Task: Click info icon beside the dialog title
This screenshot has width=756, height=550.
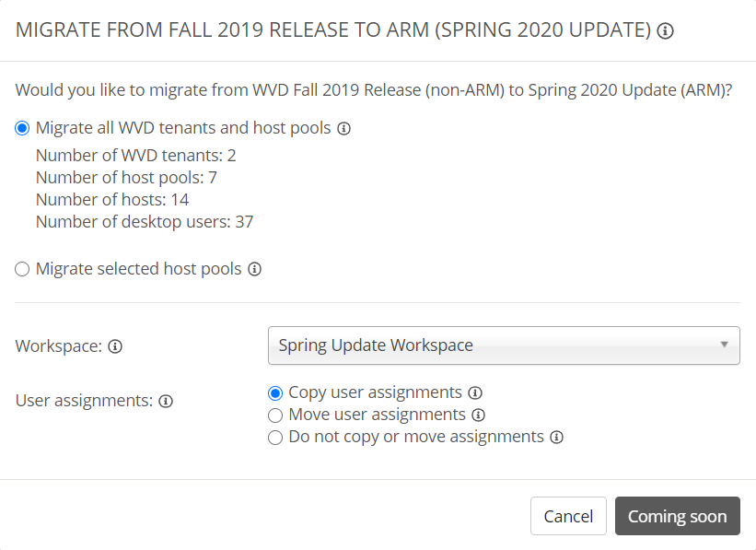Action: (x=665, y=31)
